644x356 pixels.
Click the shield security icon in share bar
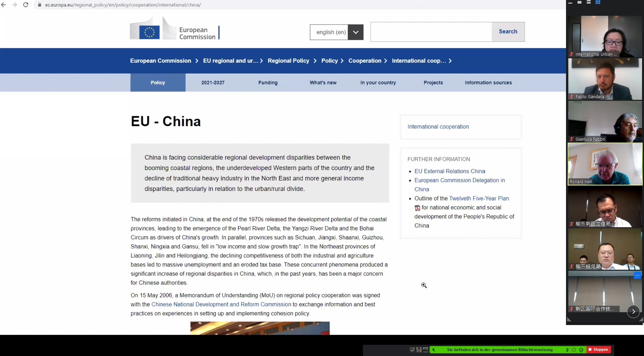coord(581,350)
